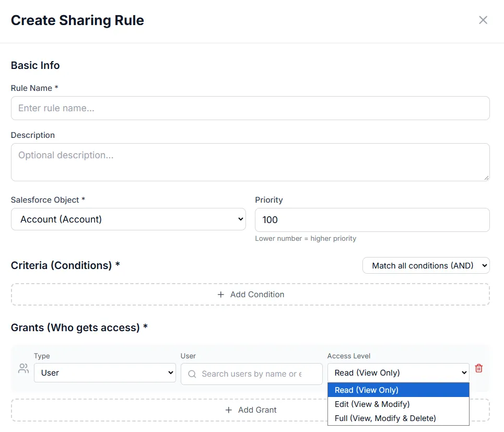504x432 pixels.
Task: Click the Description resize handle corner
Action: click(x=486, y=178)
